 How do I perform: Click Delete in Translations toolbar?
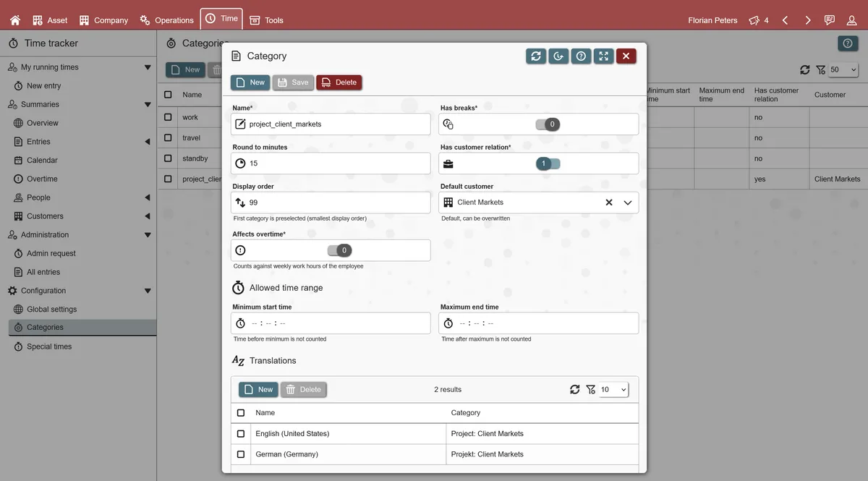pos(304,390)
